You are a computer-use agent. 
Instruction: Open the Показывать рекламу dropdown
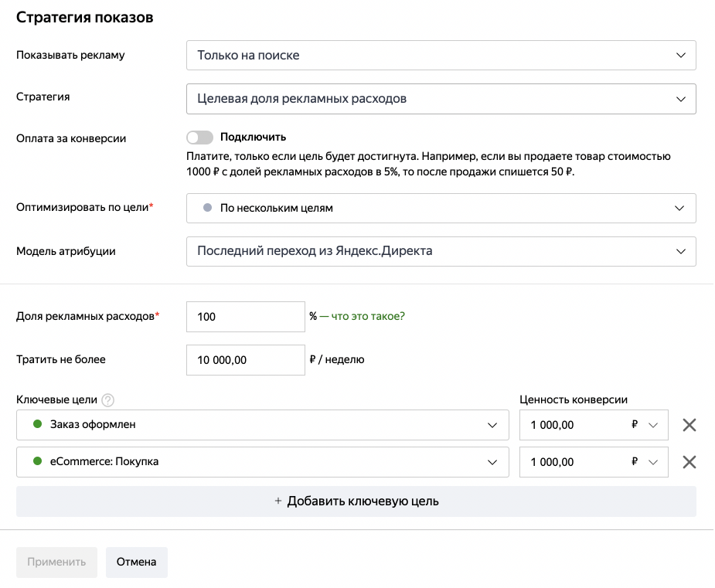441,56
